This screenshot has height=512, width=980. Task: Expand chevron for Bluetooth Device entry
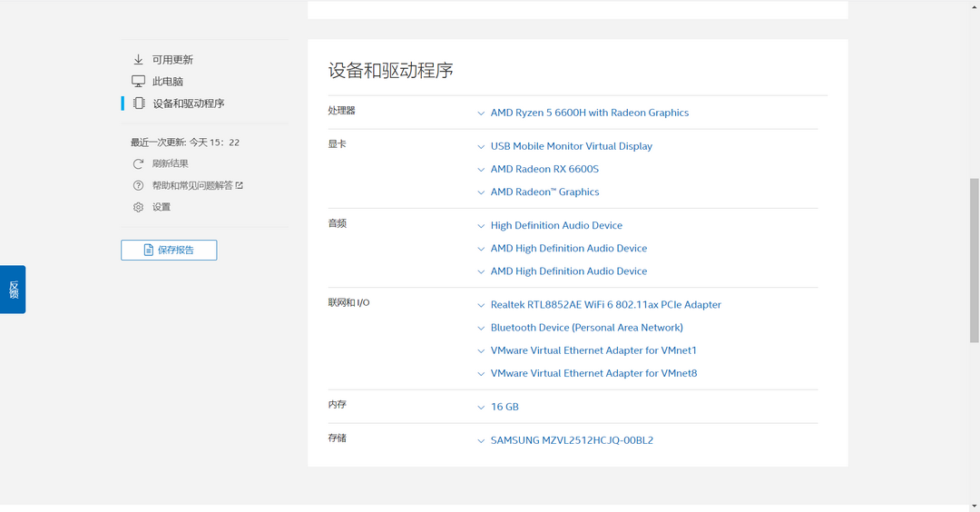481,329
